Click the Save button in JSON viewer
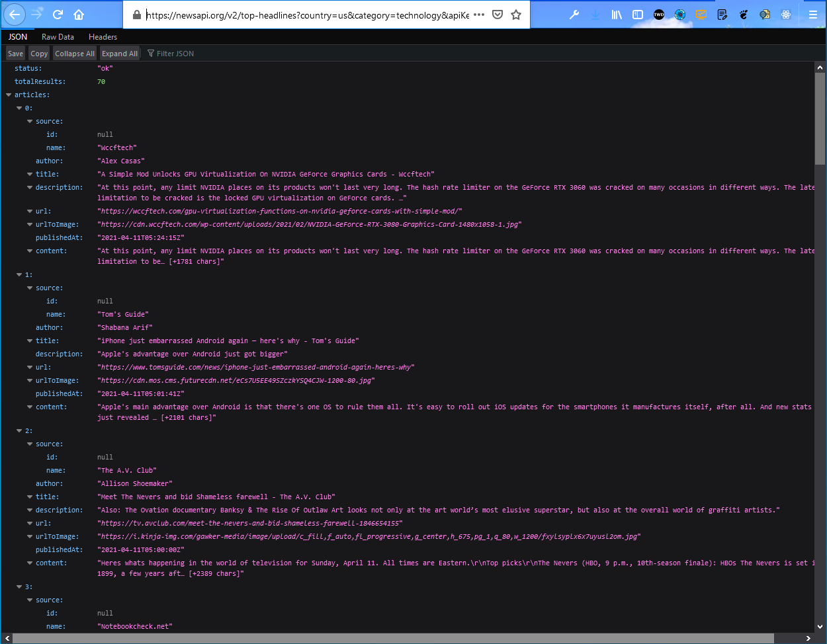Screen dimensions: 827x644 pos(15,54)
